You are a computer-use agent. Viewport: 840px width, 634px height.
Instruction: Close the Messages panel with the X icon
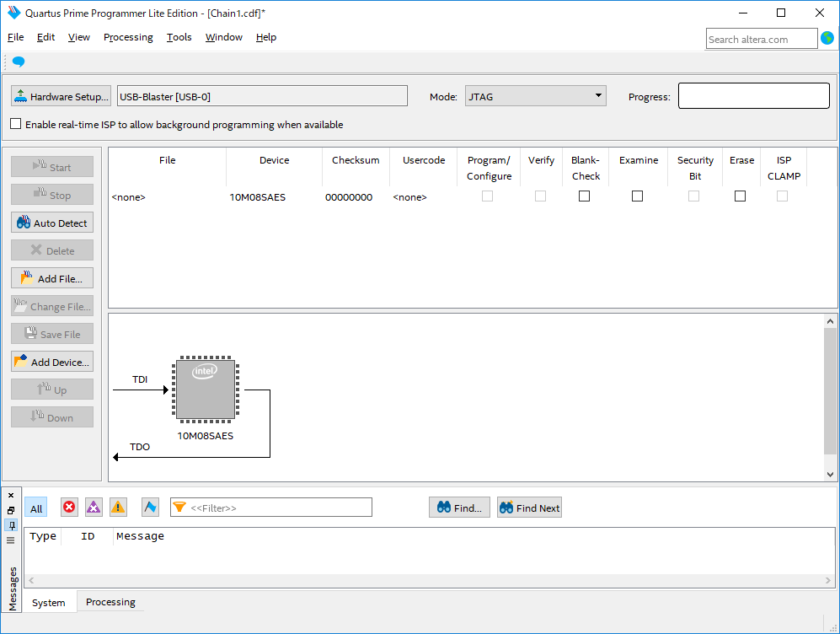[11, 495]
